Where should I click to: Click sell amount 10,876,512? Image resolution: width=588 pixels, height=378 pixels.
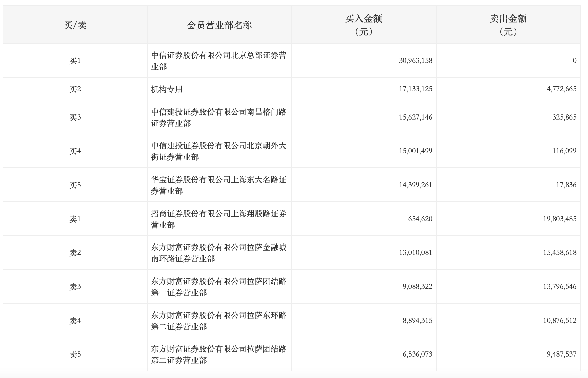pos(560,320)
